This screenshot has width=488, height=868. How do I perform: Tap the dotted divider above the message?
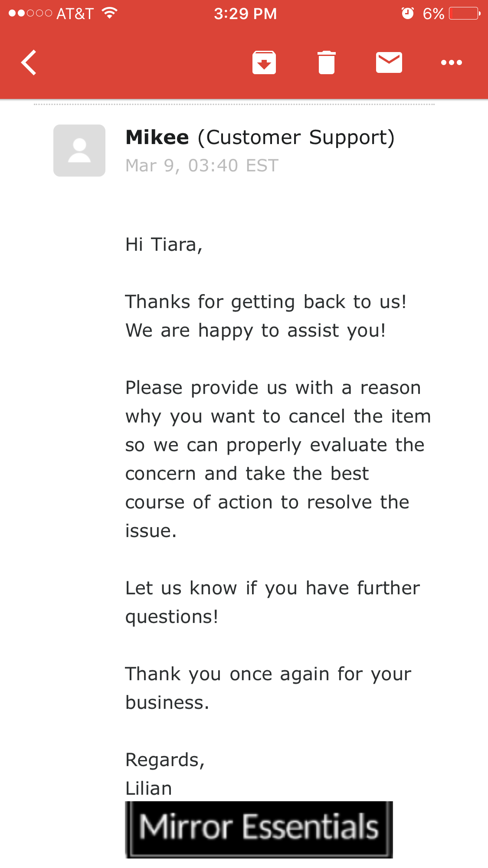(x=234, y=105)
